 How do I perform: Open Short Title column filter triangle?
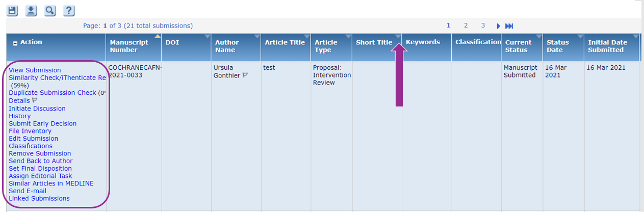coord(397,37)
